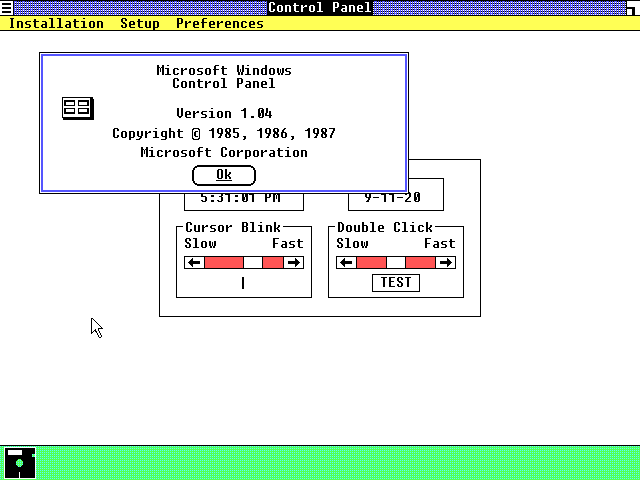Click the Control Panel system menu icon
This screenshot has width=640, height=480.
point(7,8)
